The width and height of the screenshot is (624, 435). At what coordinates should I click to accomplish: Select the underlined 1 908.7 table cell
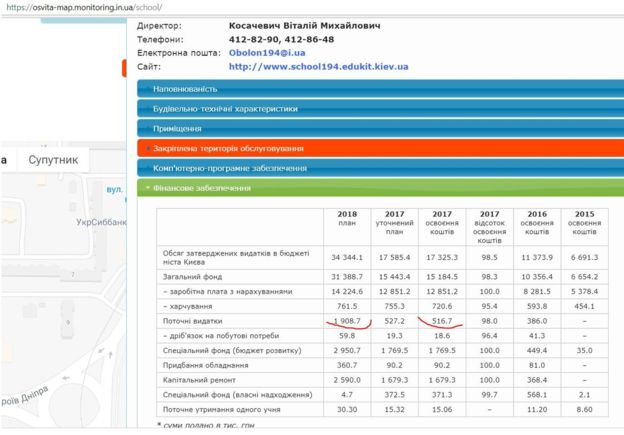point(348,323)
